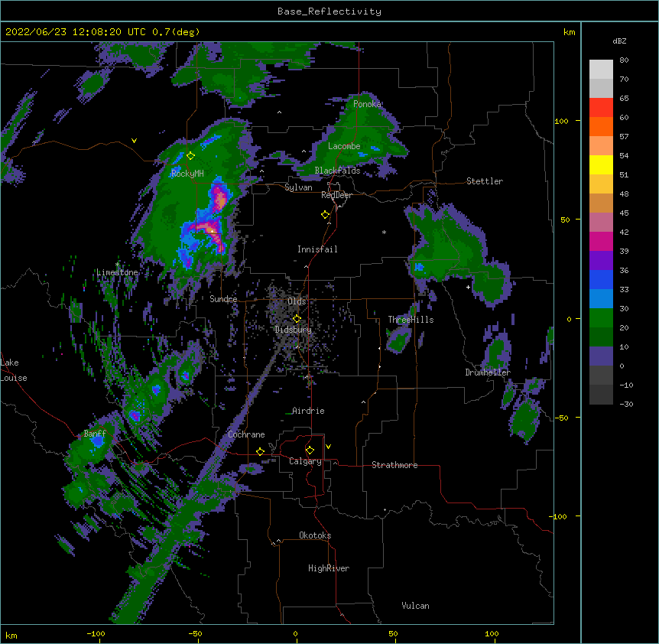Select the magenta 39-42 dBZ legend swatch

pos(601,242)
